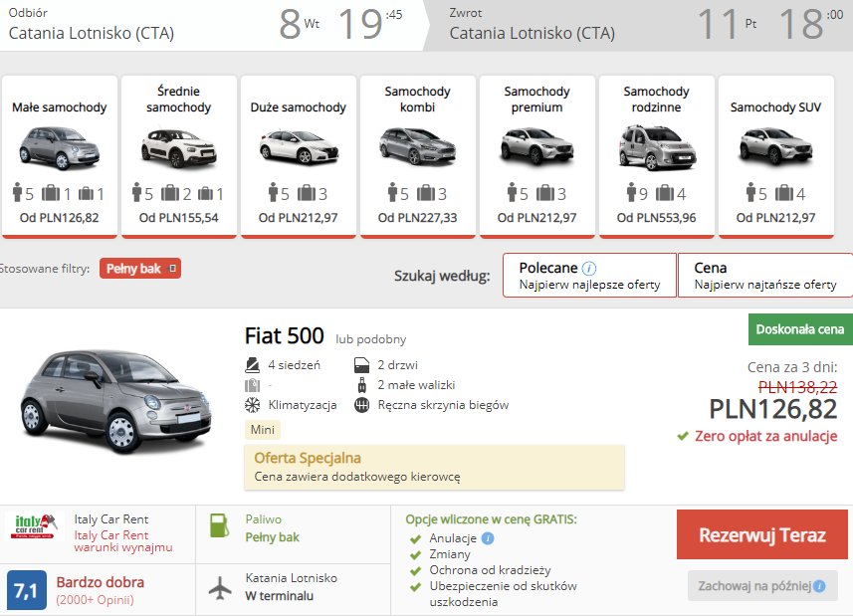Click the Oferta Specjalna banner

point(434,467)
